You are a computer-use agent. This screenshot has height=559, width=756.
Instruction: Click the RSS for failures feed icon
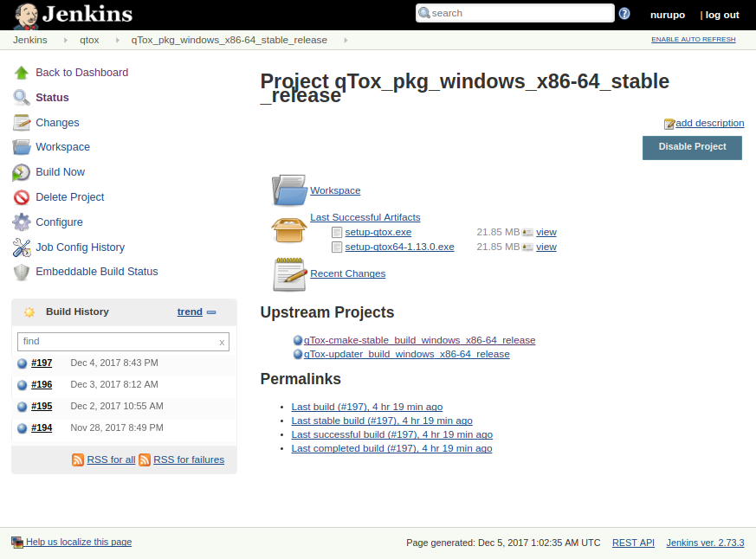point(144,459)
